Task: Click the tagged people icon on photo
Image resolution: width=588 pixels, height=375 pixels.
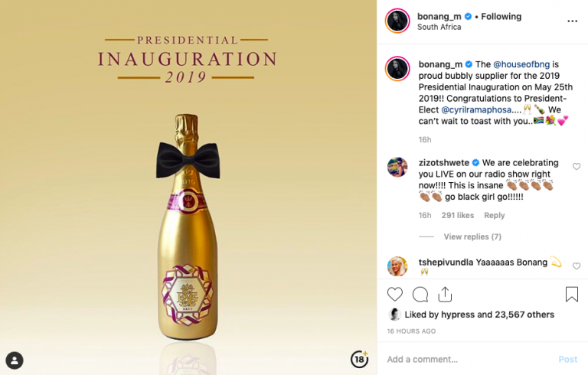Action: [x=15, y=360]
